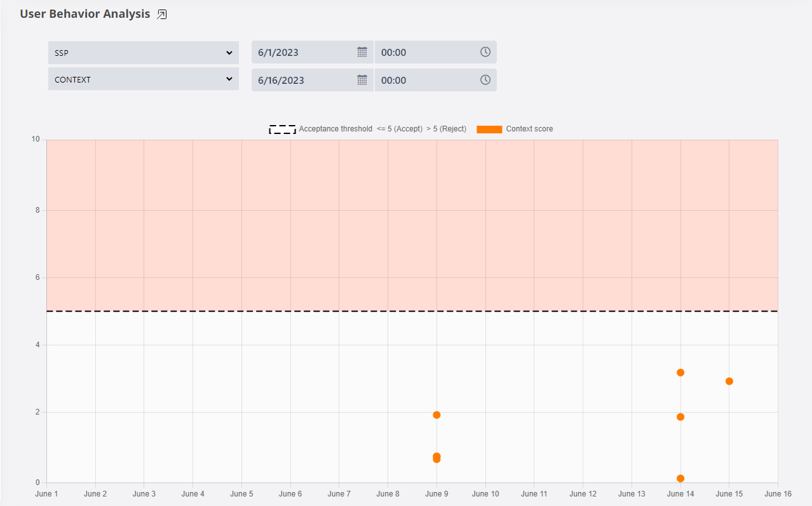Expand the CONTEXT dropdown
The width and height of the screenshot is (812, 506).
(x=144, y=79)
